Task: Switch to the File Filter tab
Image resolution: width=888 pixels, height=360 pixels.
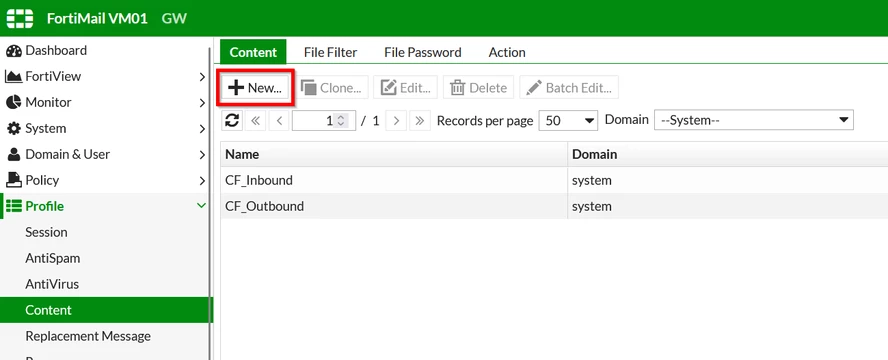Action: pos(330,52)
